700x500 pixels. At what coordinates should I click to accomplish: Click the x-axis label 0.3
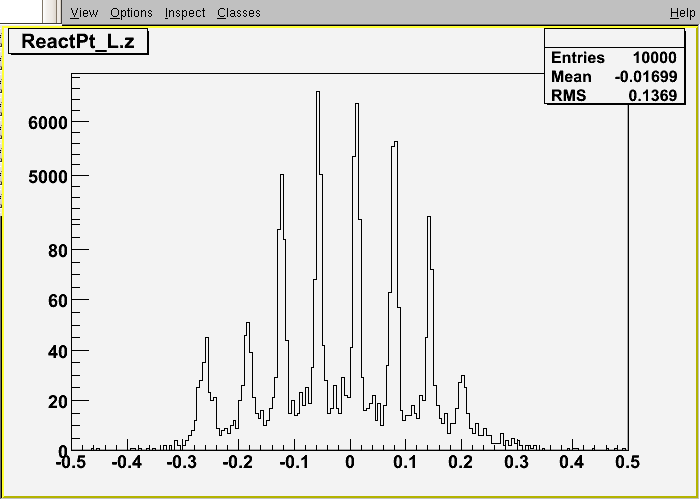[x=517, y=462]
